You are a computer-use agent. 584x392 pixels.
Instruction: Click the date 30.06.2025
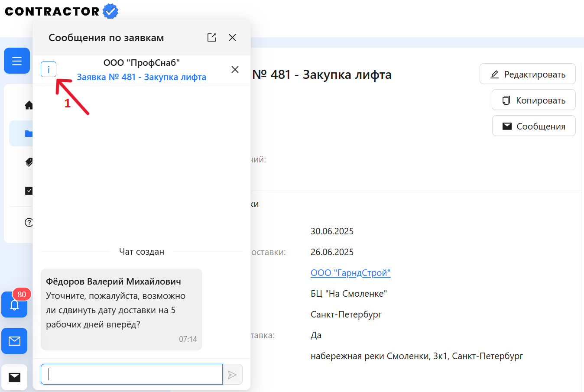click(332, 231)
